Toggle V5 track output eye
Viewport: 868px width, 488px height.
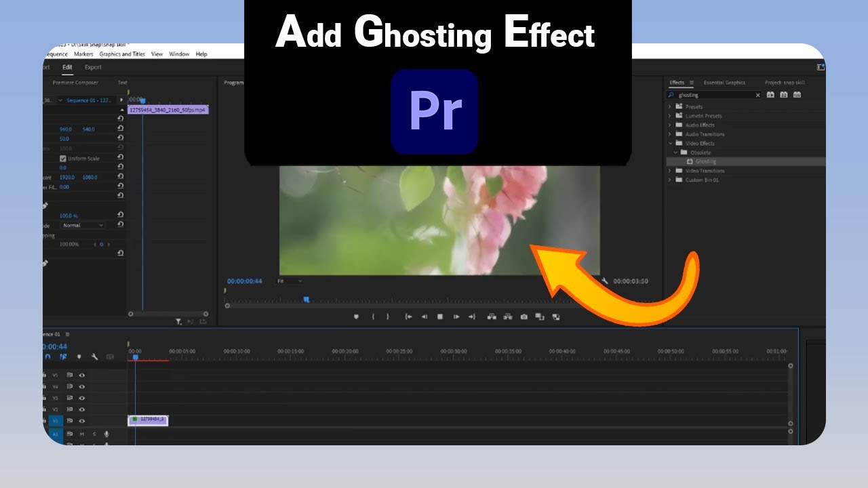click(x=82, y=375)
